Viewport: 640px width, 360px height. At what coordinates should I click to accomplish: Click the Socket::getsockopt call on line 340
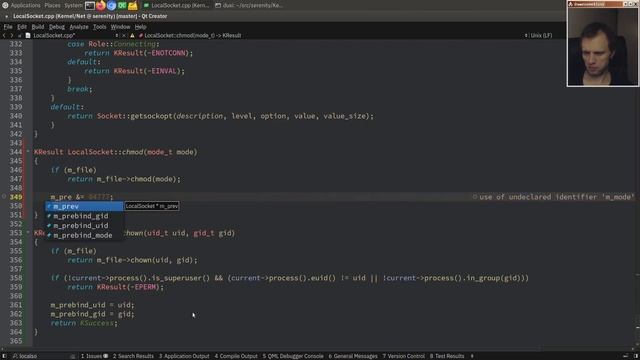(235, 116)
